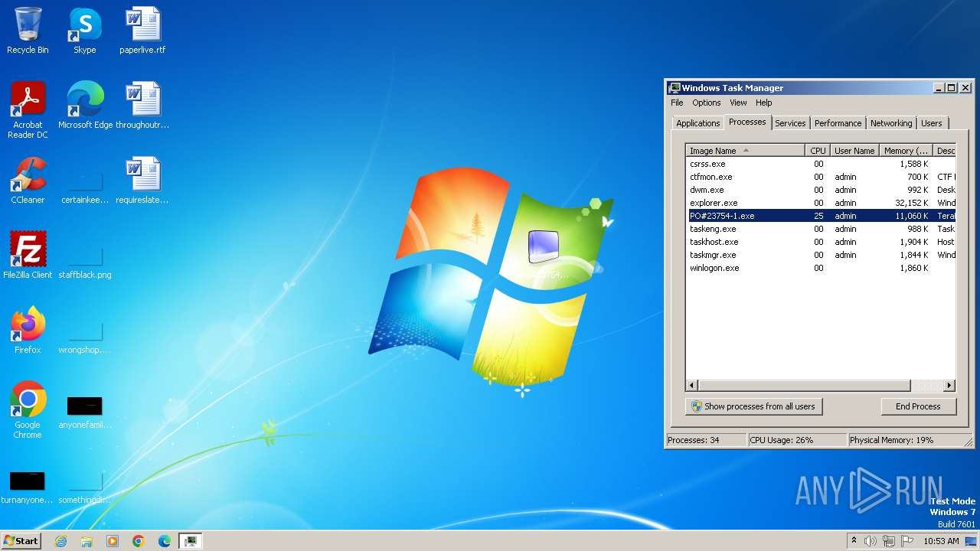This screenshot has width=980, height=551.
Task: Launch Skype from the desktop
Action: (x=84, y=31)
